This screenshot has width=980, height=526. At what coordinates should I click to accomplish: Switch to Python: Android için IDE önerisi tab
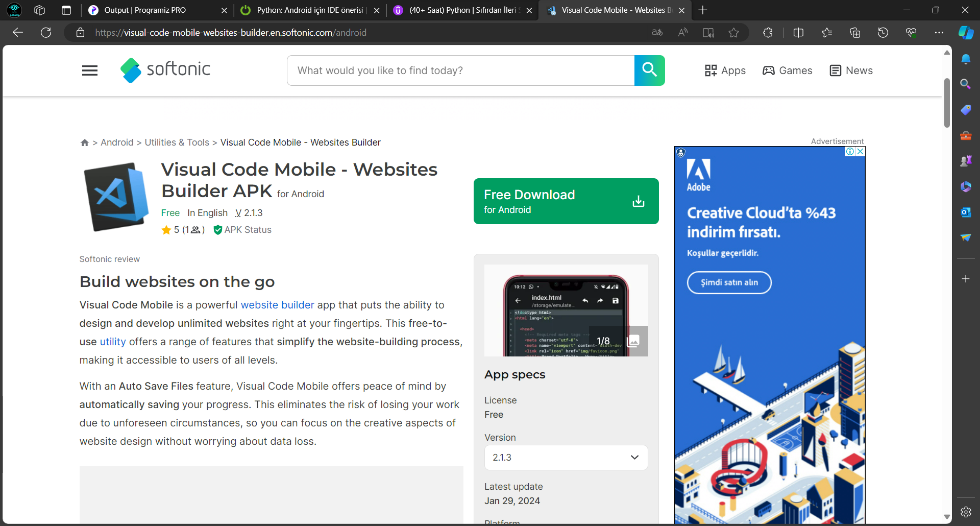(310, 10)
